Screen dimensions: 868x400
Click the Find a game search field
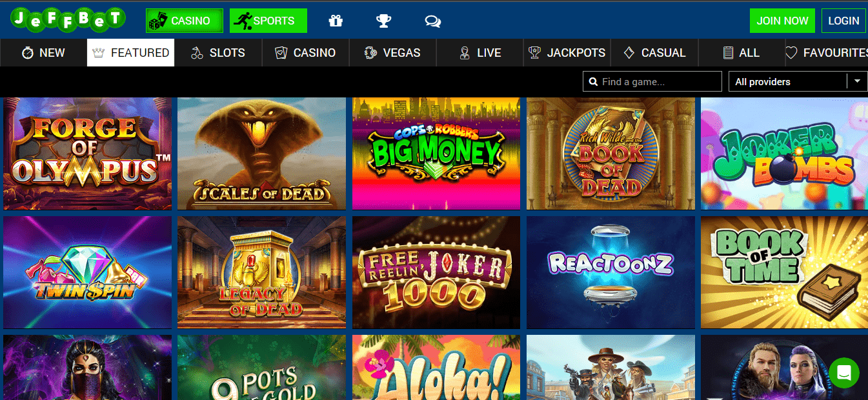click(x=658, y=82)
